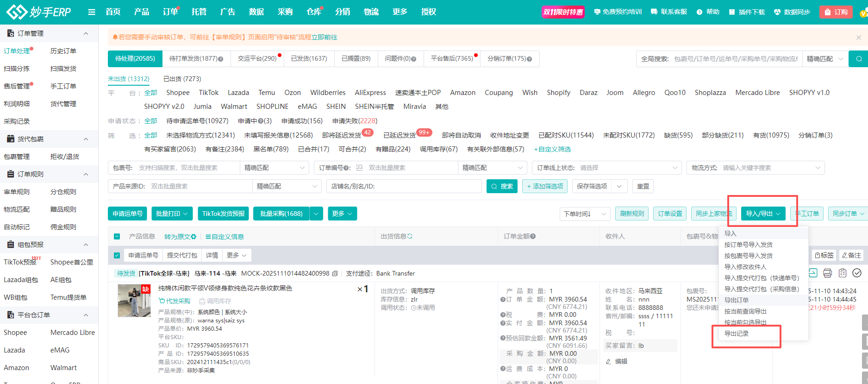Click the 代发采购 cart link
This screenshot has width=868, height=384.
tap(175, 301)
